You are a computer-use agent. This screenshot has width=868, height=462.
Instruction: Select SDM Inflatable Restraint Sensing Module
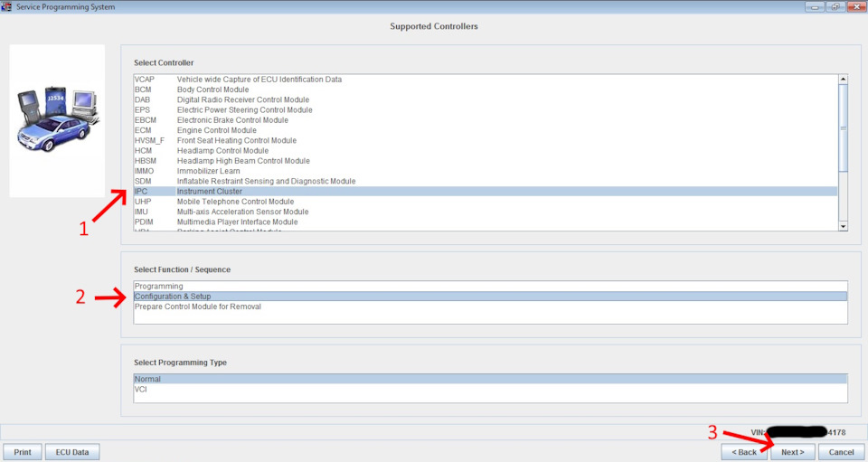click(x=486, y=182)
